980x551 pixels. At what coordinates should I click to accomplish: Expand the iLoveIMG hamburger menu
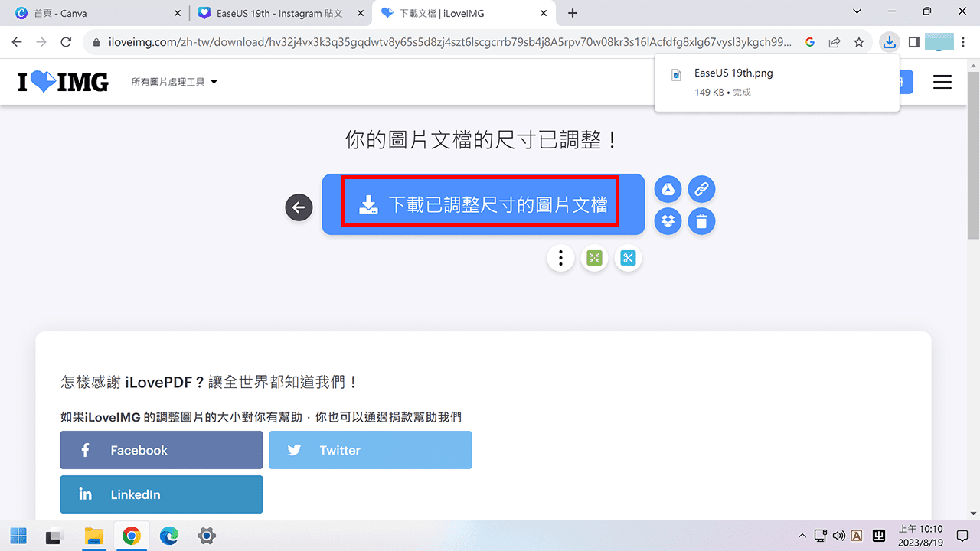coord(942,82)
